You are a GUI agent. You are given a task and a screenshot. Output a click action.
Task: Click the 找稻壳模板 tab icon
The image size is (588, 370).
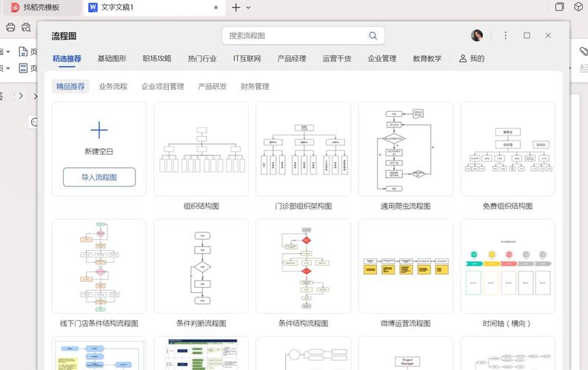click(15, 7)
